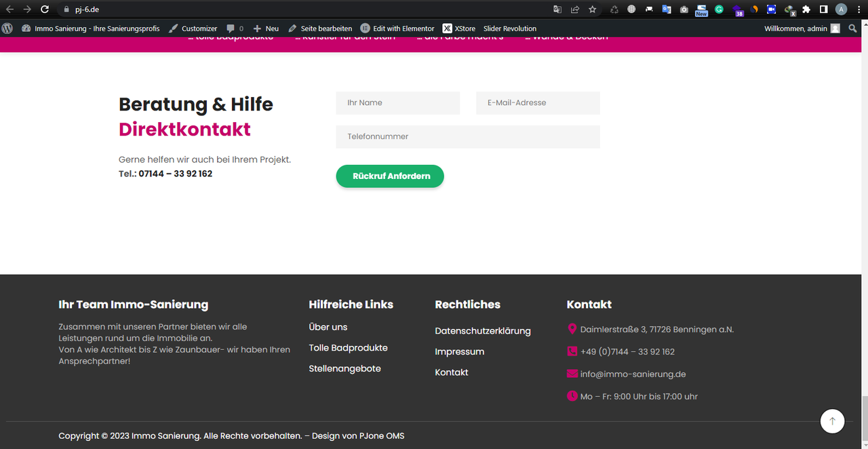
Task: Open the Neu add-new menu
Action: point(266,28)
